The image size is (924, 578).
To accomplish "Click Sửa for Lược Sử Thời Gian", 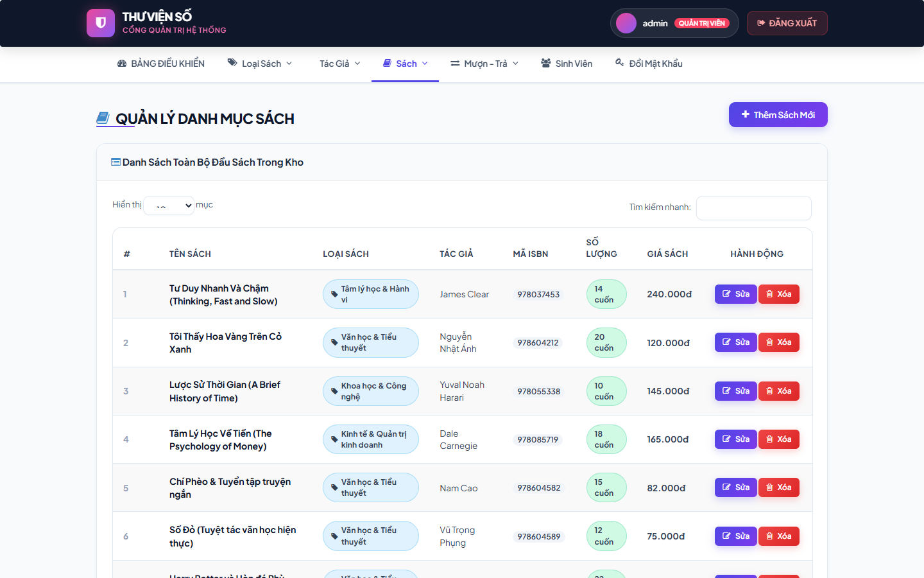I will pos(736,391).
